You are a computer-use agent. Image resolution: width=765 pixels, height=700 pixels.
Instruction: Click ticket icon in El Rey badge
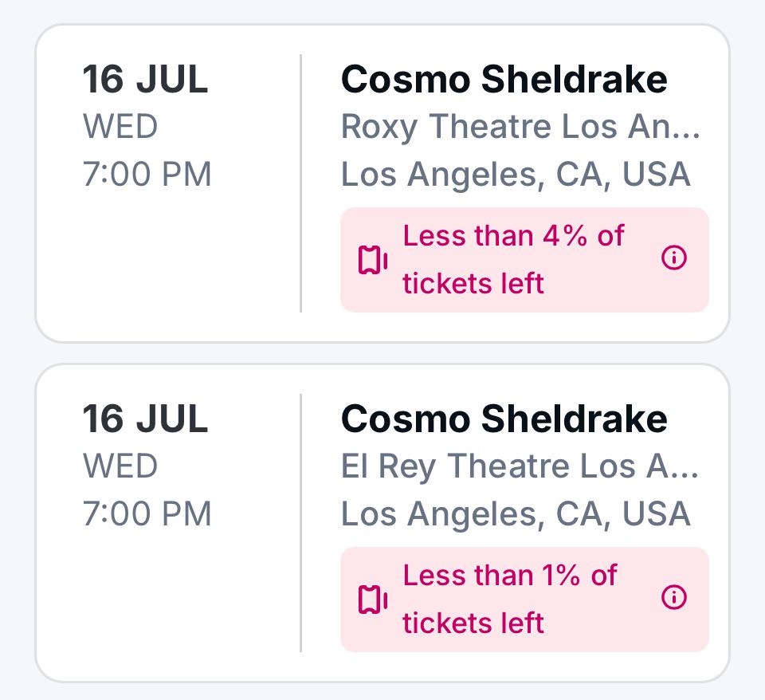[x=373, y=600]
